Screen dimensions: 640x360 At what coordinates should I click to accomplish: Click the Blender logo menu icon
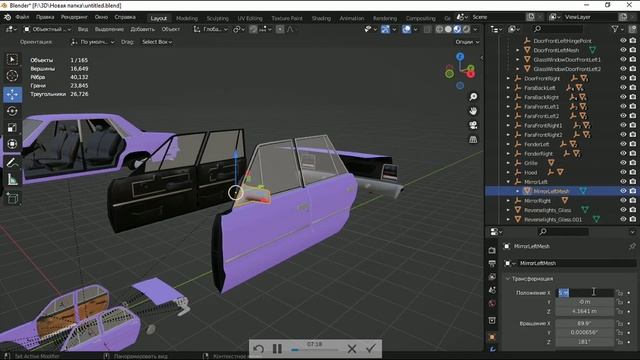point(7,17)
